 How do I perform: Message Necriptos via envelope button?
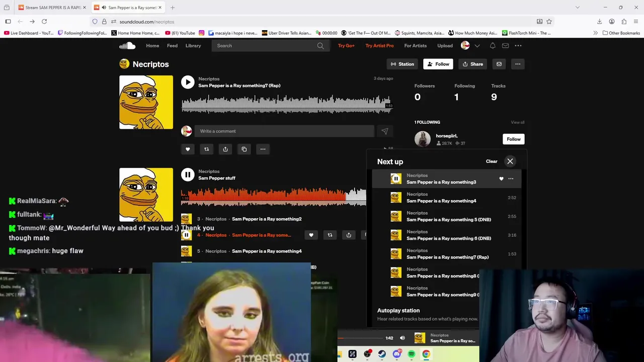click(499, 64)
